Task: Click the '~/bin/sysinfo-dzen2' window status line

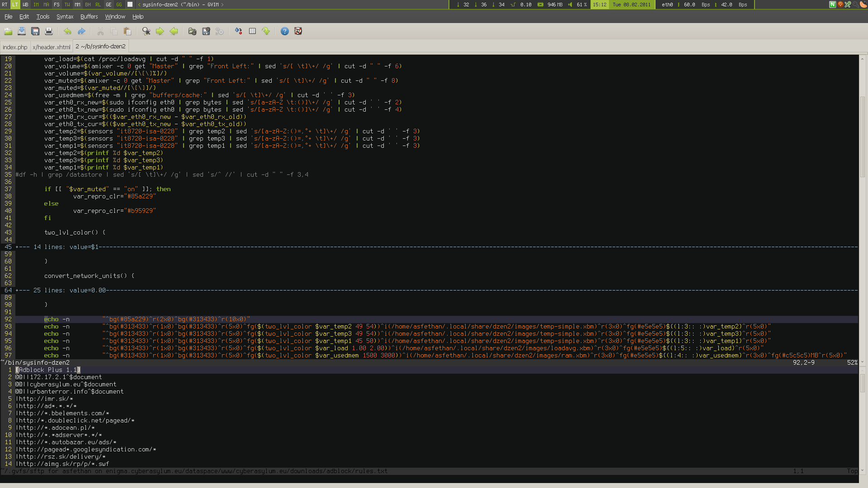Action: point(429,362)
